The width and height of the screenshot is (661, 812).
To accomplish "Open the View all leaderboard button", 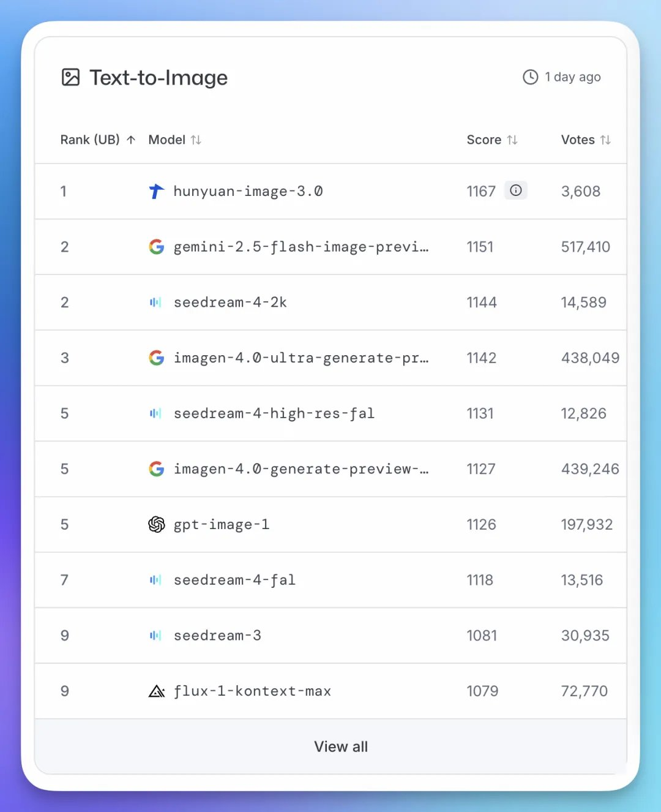I will 340,746.
